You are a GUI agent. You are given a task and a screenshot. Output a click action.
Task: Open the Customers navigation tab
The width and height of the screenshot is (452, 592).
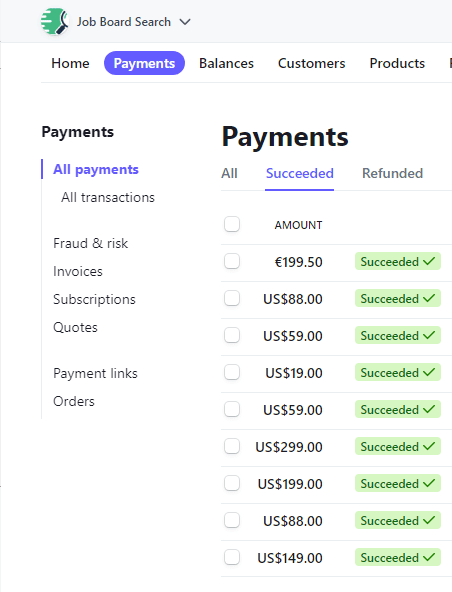pyautogui.click(x=312, y=63)
